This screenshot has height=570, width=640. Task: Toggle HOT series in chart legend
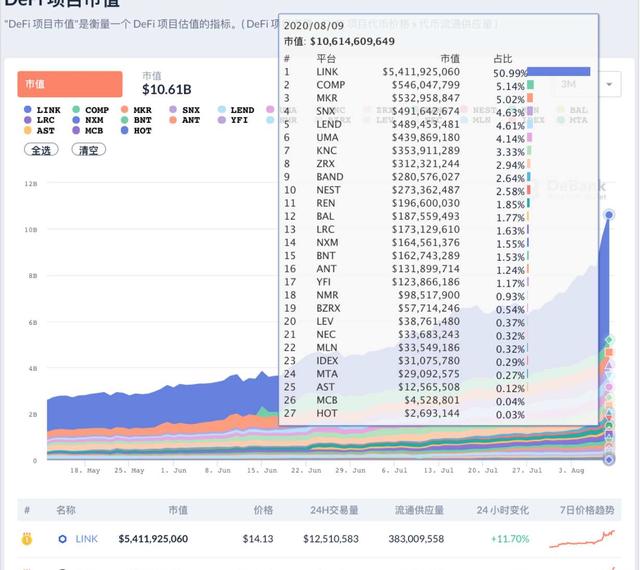pos(137,131)
